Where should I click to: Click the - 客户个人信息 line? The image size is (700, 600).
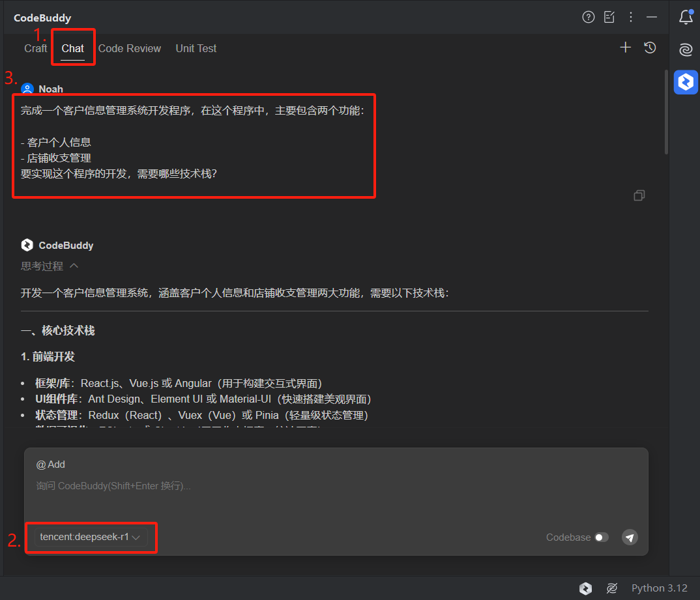pyautogui.click(x=56, y=142)
